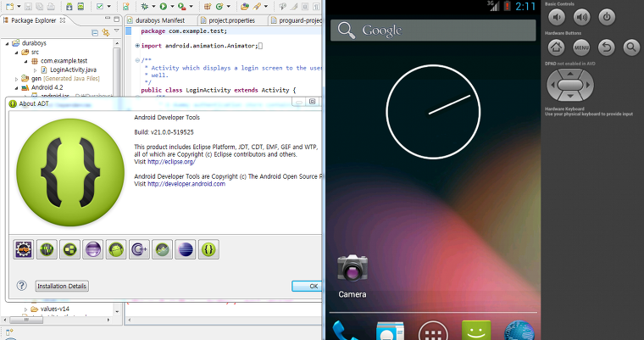Expand the folded import statements in editor
The image size is (644, 340).
point(137,46)
